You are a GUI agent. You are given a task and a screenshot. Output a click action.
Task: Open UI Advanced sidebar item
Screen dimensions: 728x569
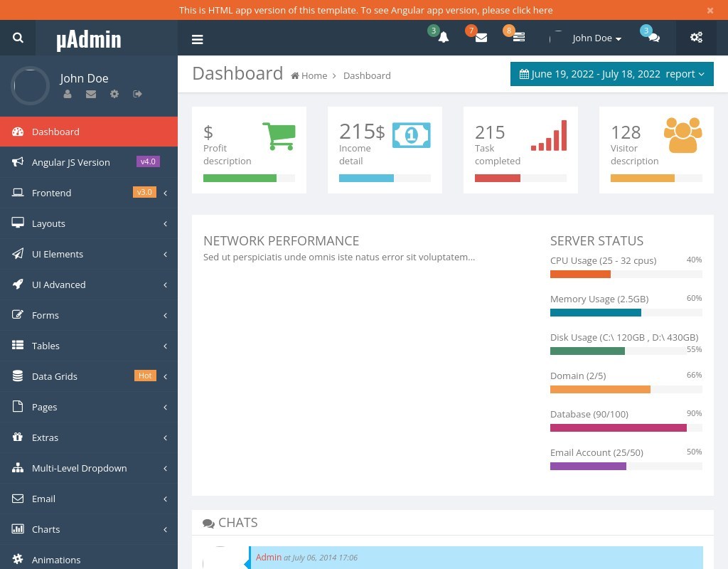(89, 284)
